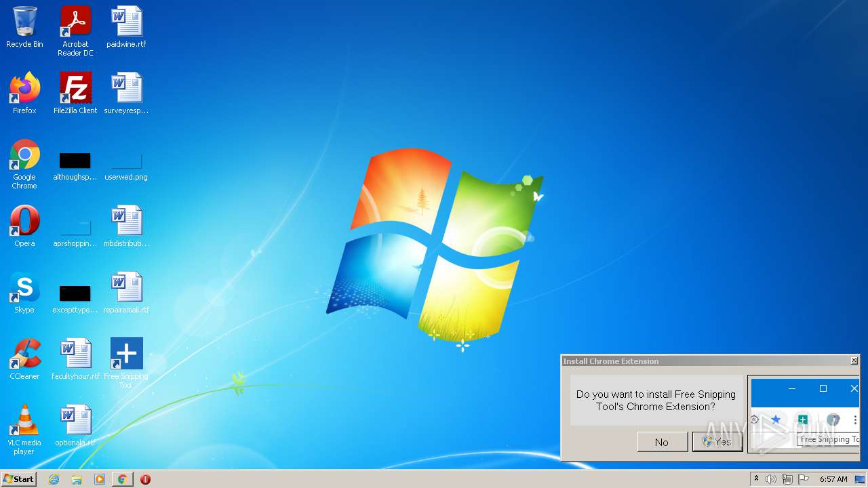Select the aprshoppin... file icon
This screenshot has height=488, width=868.
(75, 232)
